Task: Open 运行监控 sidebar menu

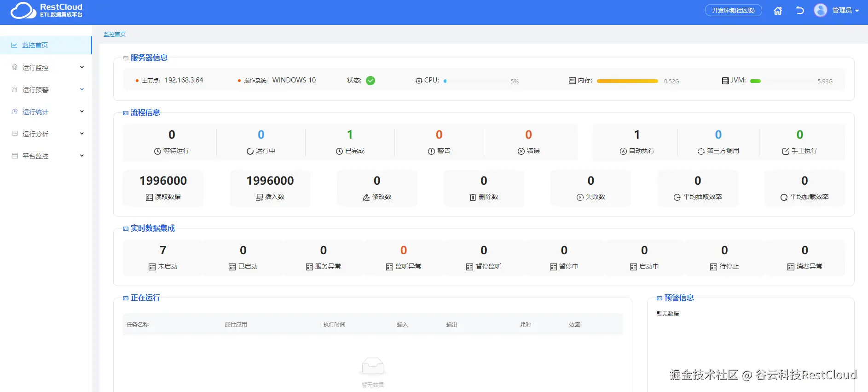Action: coord(46,67)
